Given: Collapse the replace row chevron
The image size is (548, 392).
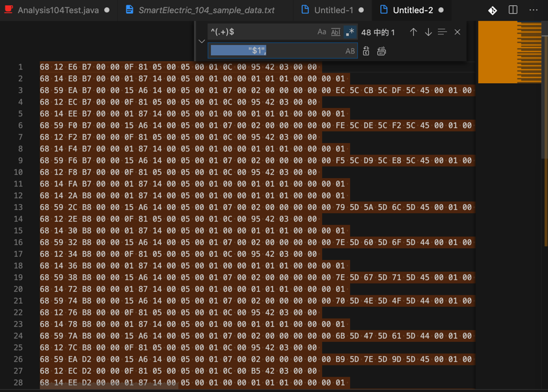Looking at the screenshot, I should [202, 41].
